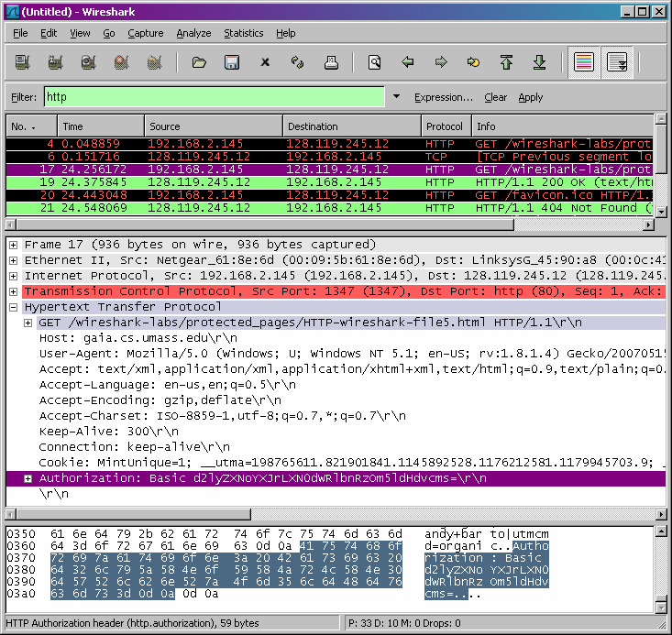This screenshot has width=672, height=635.
Task: Select packet 20 favicon.ico row
Action: [x=330, y=195]
